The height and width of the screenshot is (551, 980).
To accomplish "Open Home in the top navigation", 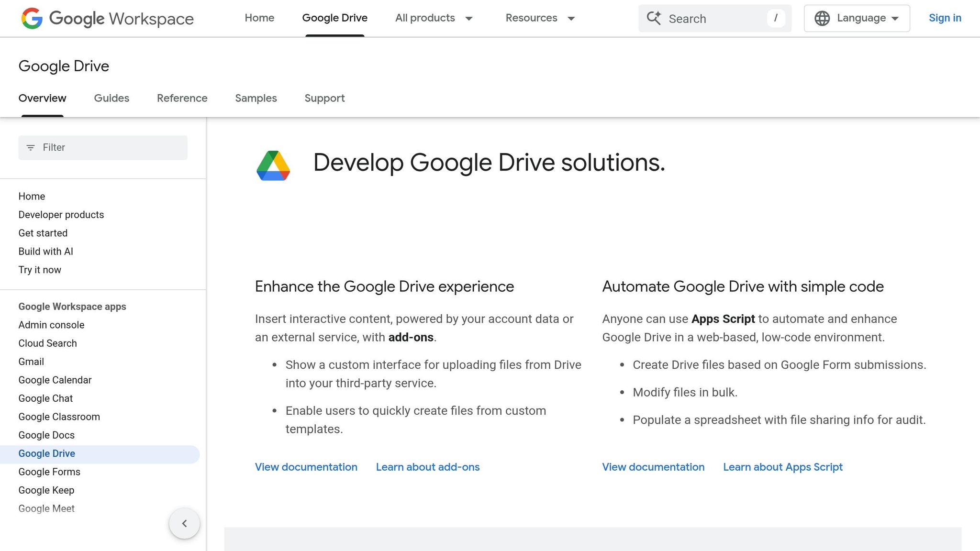I will (x=259, y=18).
